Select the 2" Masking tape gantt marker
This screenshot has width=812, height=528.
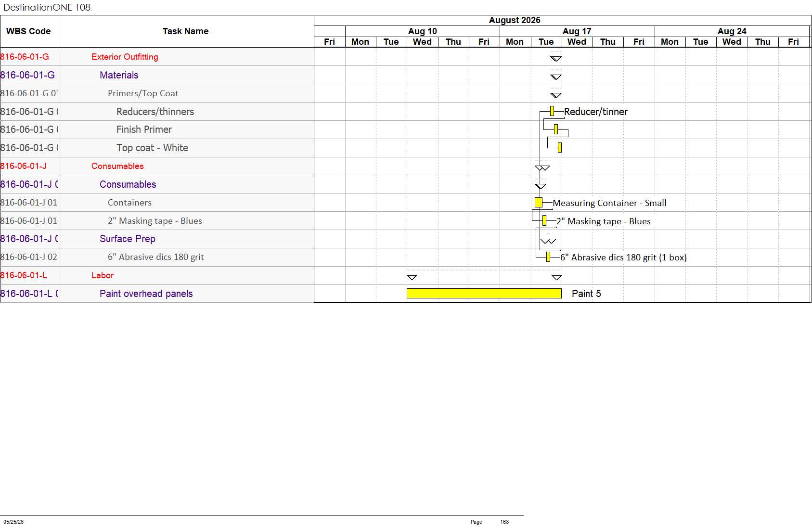[544, 220]
